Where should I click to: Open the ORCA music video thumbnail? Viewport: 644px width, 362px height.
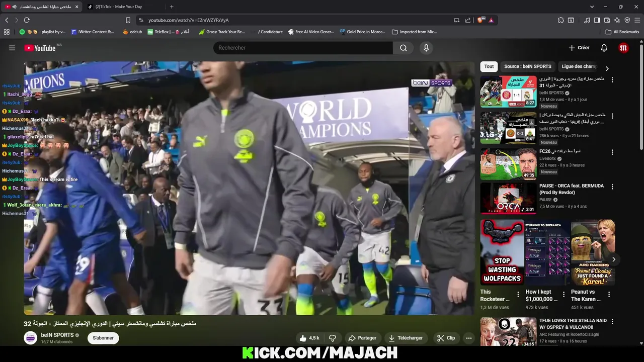[x=508, y=198]
